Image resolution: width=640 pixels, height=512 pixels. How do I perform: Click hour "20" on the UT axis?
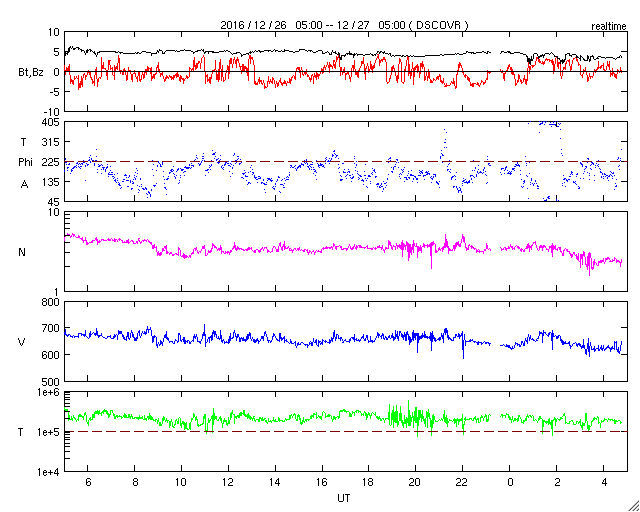[x=416, y=483]
